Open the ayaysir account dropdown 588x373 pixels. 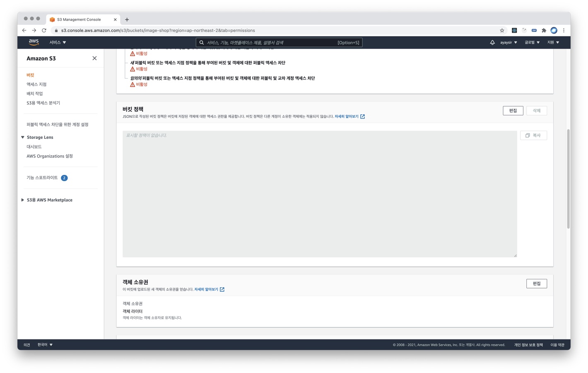[x=508, y=42]
